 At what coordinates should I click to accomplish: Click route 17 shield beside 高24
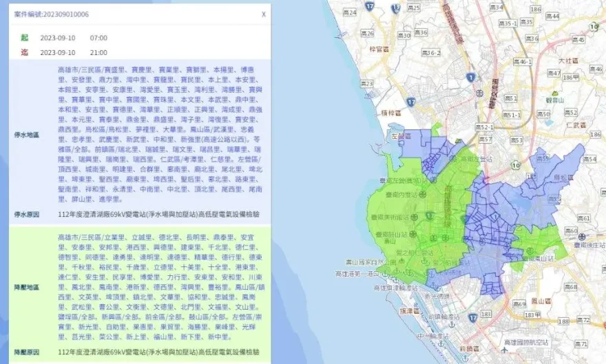pos(370,6)
